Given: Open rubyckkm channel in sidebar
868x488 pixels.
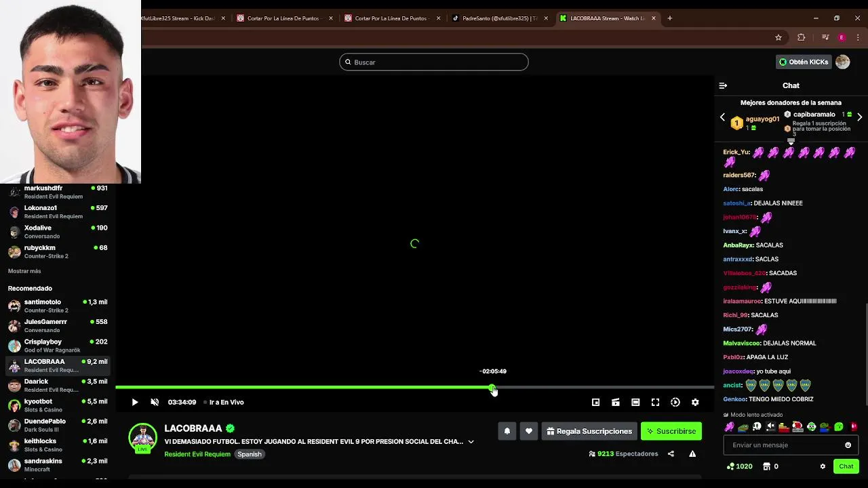Looking at the screenshot, I should [58, 251].
